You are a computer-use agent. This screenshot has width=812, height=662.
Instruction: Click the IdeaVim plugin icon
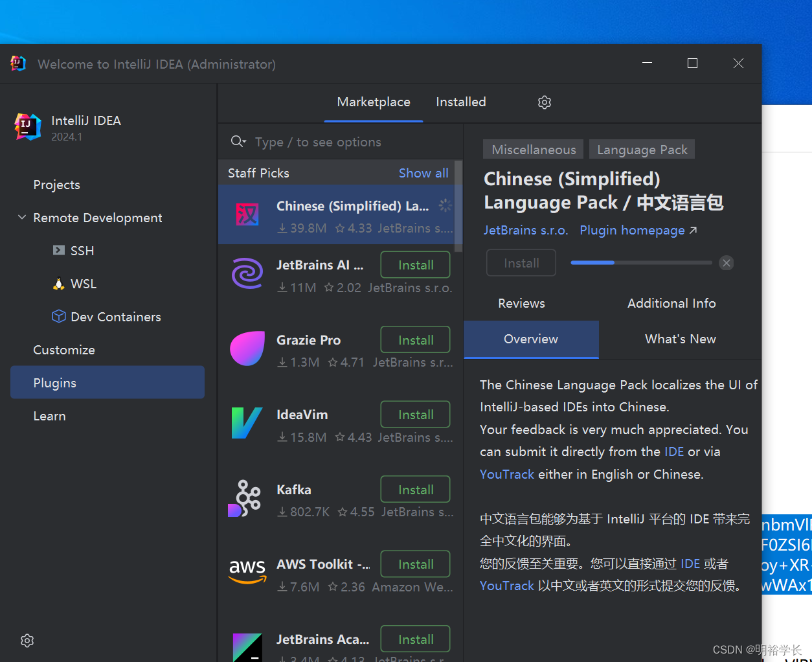247,423
